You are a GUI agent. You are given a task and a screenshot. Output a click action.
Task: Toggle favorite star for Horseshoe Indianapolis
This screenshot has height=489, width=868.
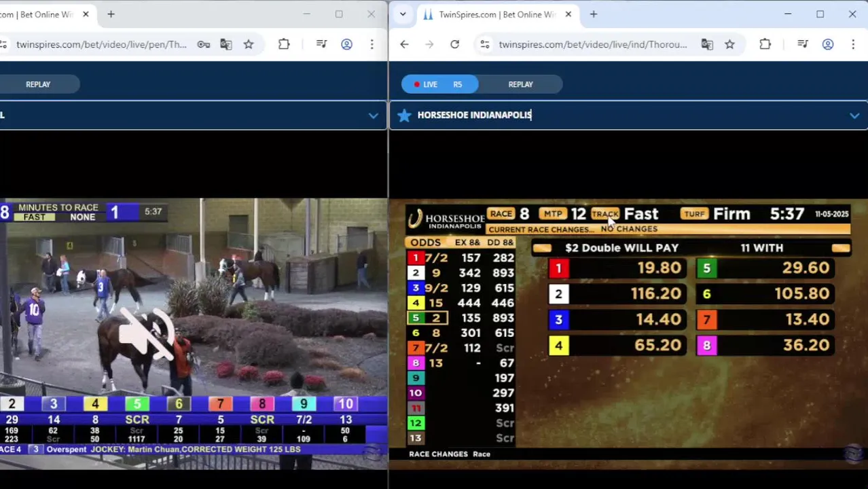pyautogui.click(x=404, y=115)
